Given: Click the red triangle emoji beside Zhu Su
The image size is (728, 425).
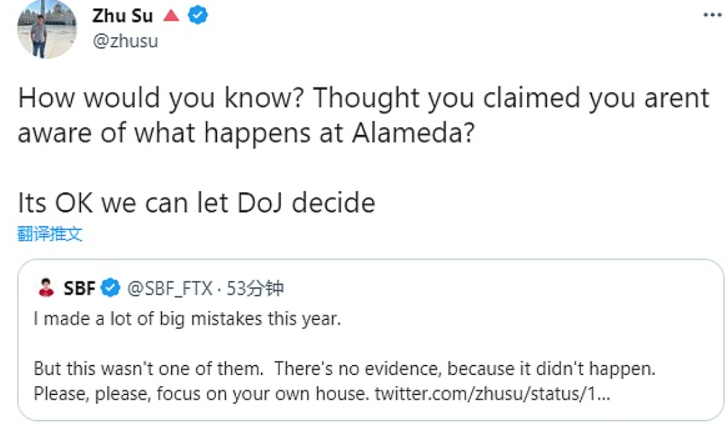Looking at the screenshot, I should click(x=170, y=15).
